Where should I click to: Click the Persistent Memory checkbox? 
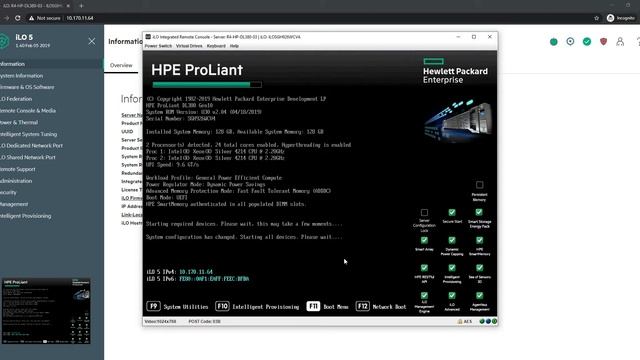coord(479,185)
